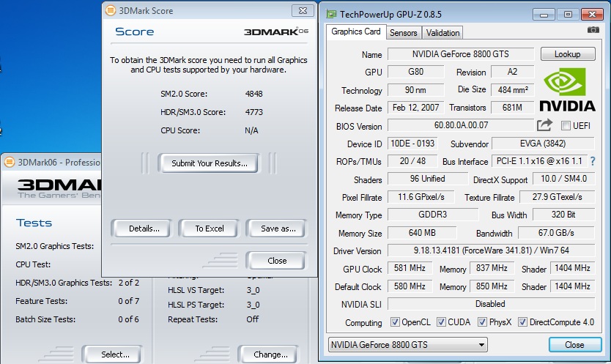This screenshot has height=364, width=611.
Task: Click the GPU Name field
Action: coord(461,53)
